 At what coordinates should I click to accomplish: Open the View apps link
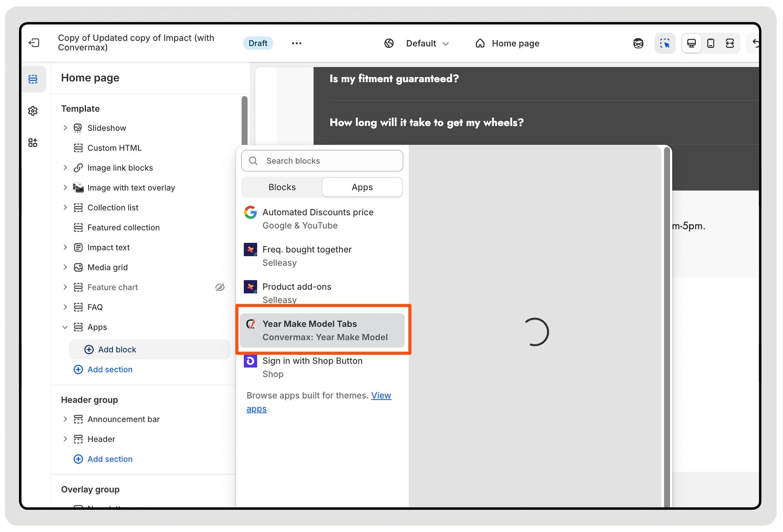(x=381, y=396)
